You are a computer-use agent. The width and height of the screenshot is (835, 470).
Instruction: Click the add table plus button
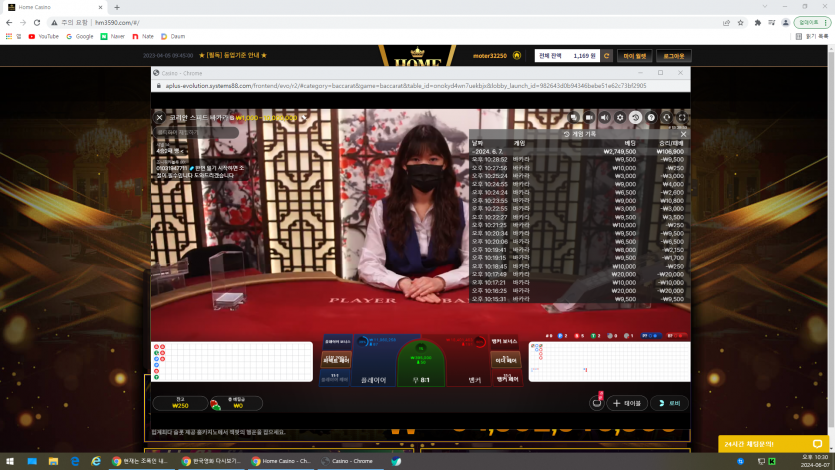[x=626, y=403]
